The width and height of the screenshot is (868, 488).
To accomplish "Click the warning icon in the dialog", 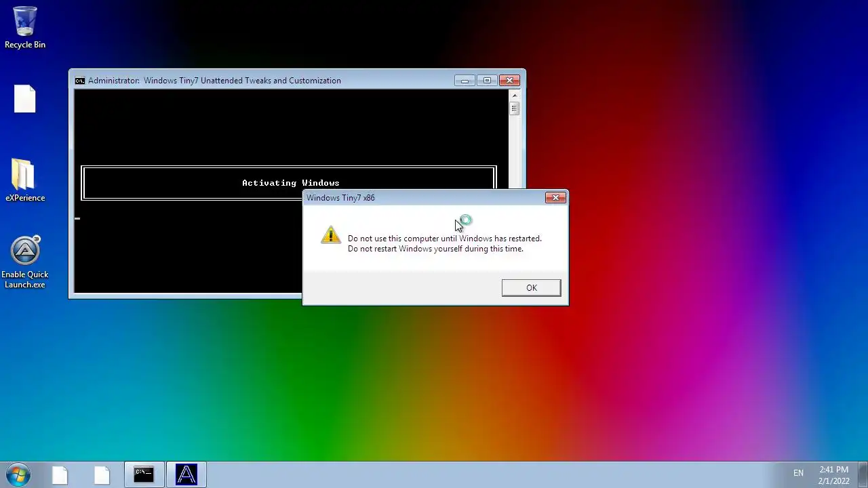I will [331, 235].
